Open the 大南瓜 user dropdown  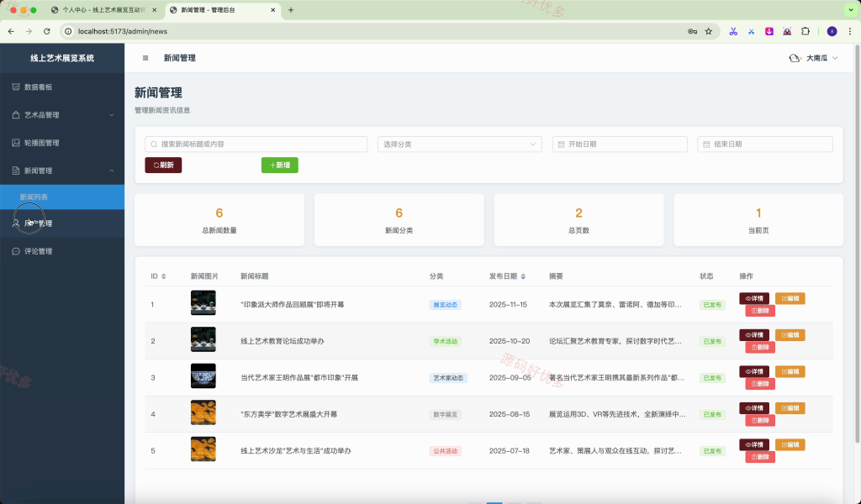(x=814, y=58)
